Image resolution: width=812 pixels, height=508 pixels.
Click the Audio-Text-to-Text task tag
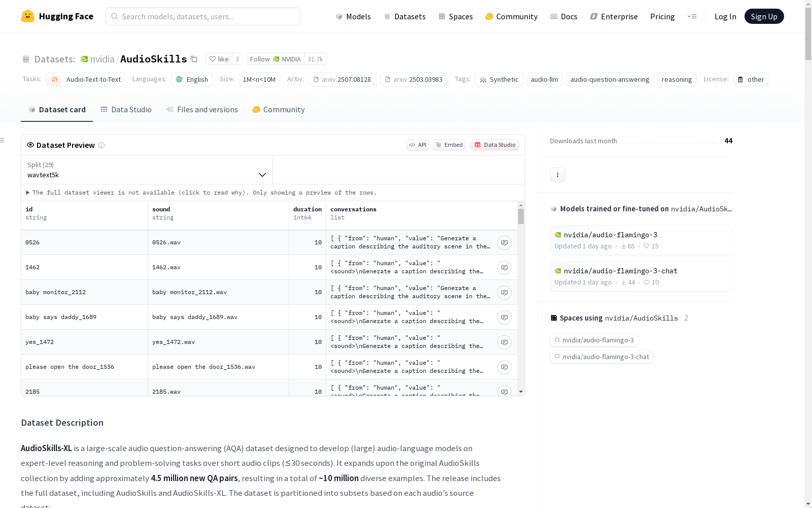[85, 79]
